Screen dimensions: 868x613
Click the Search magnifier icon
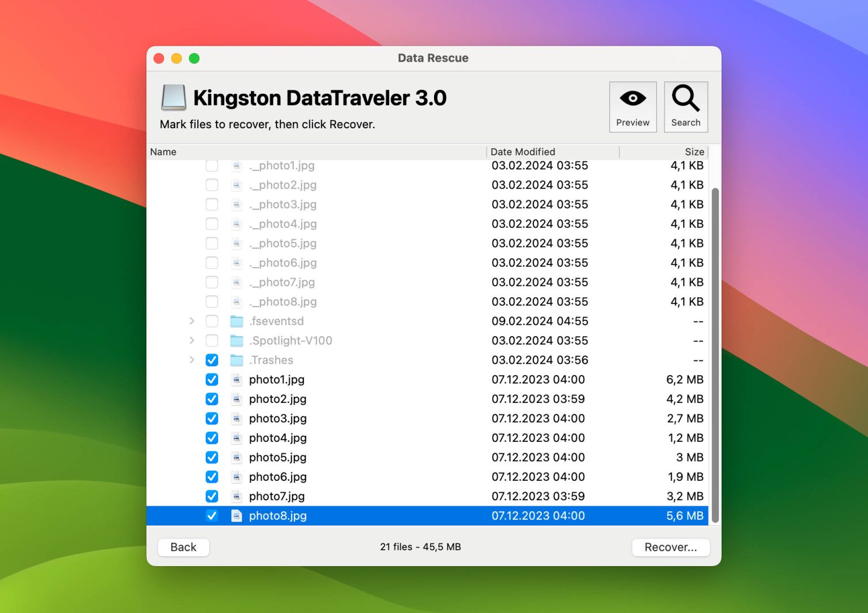pyautogui.click(x=685, y=106)
